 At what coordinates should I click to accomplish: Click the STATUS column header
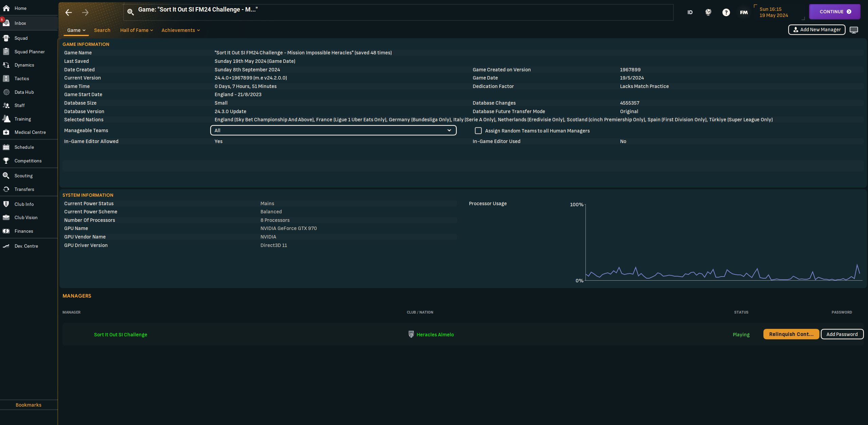[x=741, y=312]
